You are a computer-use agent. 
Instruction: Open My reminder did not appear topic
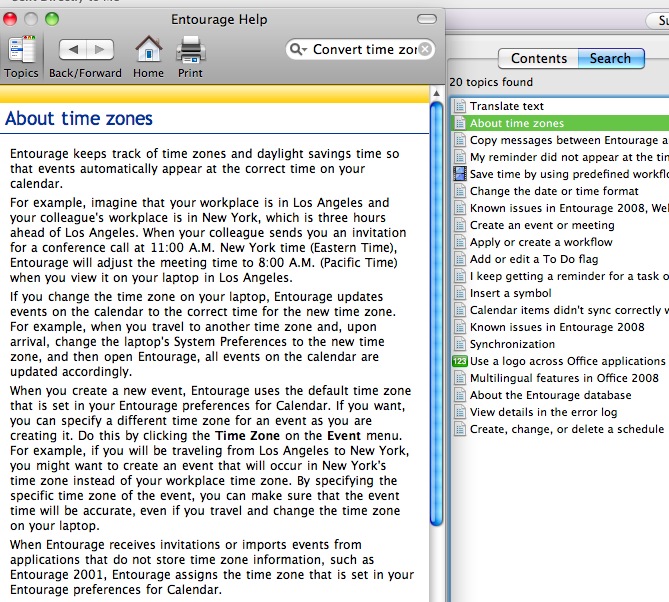560,157
